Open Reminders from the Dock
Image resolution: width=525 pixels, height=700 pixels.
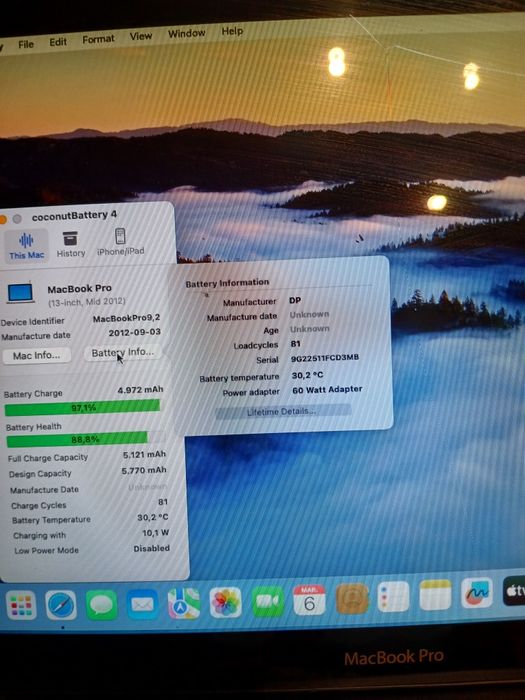393,596
